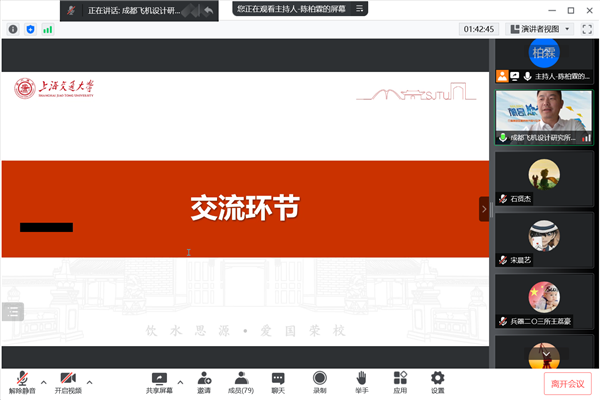The width and height of the screenshot is (600, 400).
Task: Collapse the participant video sidebar arrow
Action: click(x=484, y=209)
